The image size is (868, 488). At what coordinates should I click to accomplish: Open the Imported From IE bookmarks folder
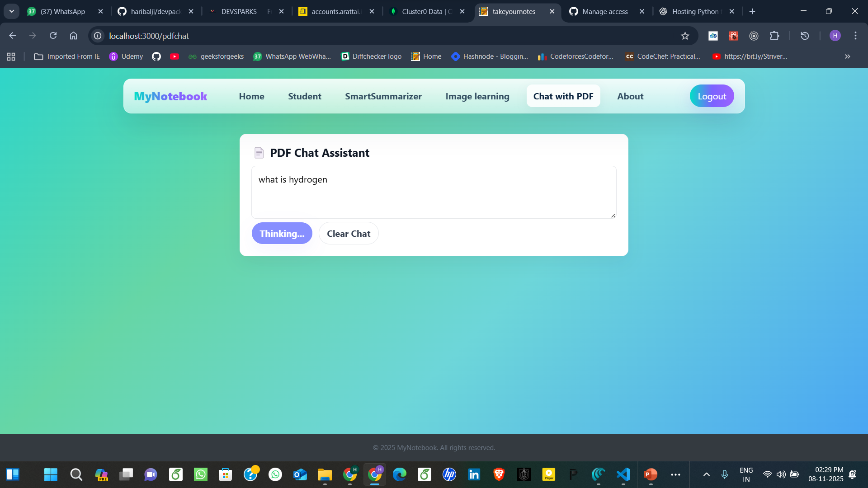tap(67, 56)
